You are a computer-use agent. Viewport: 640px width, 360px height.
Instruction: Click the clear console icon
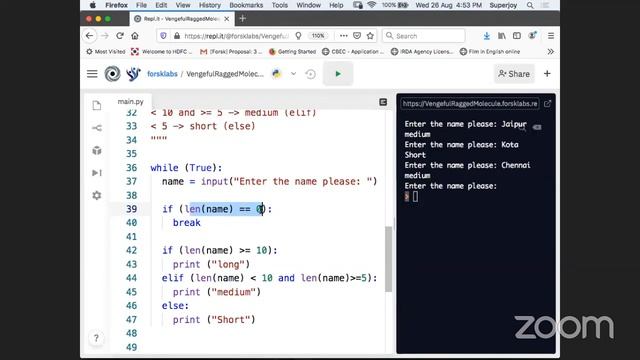point(537,127)
